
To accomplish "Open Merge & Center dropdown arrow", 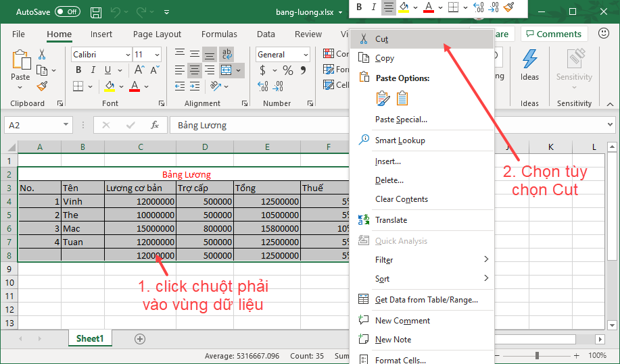I will pyautogui.click(x=239, y=70).
